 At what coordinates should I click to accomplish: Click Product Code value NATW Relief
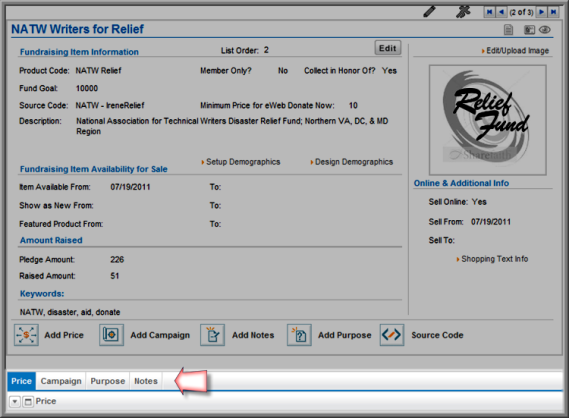[x=98, y=71]
